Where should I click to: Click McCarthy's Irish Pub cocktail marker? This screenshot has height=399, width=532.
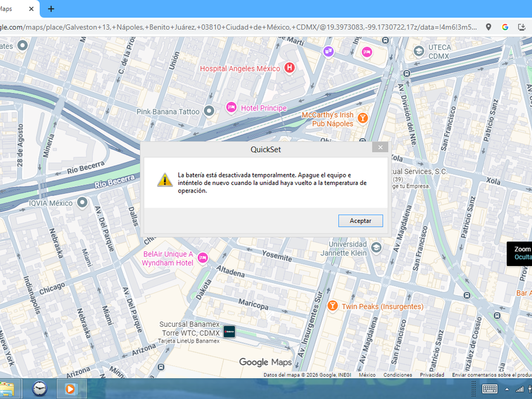[363, 118]
